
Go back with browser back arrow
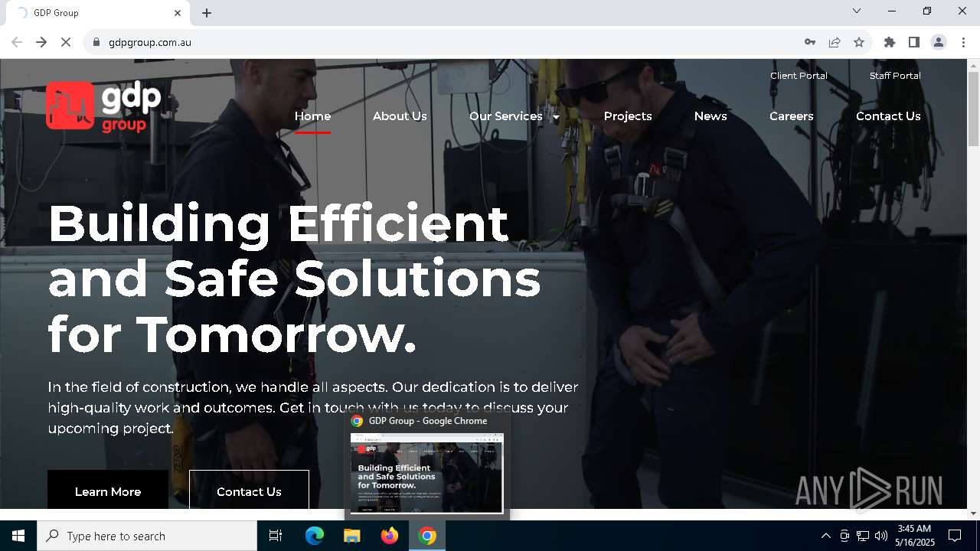(17, 42)
